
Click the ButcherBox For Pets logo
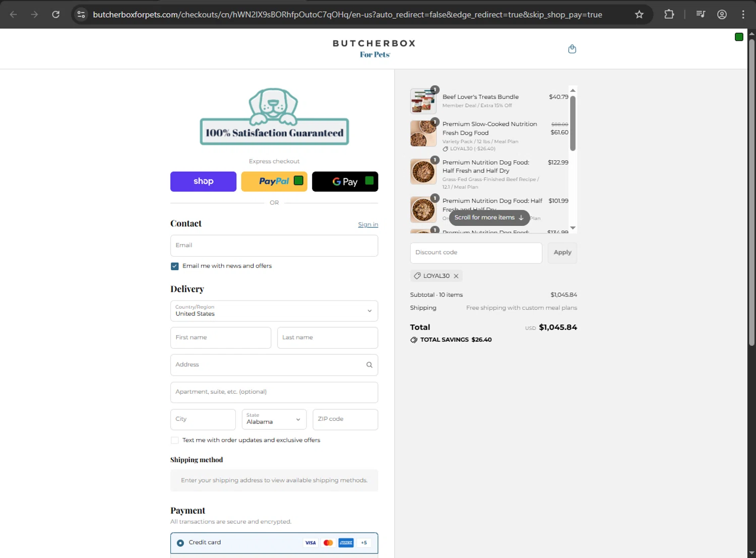tap(374, 48)
